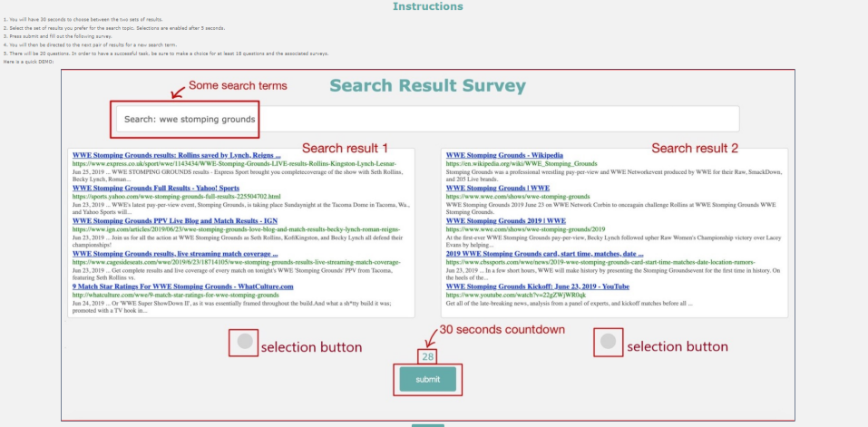Click the teal submit button
This screenshot has height=427, width=868.
point(428,380)
